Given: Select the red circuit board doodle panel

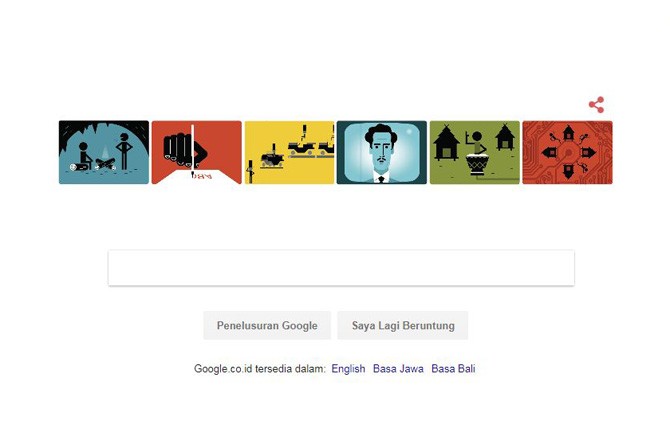Looking at the screenshot, I should [x=567, y=153].
